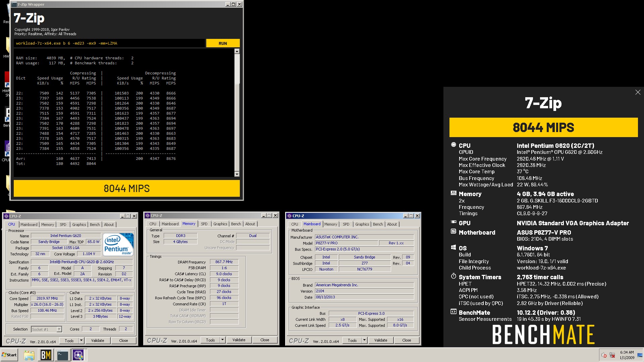
Task: Click the network tray icon
Action: click(612, 355)
